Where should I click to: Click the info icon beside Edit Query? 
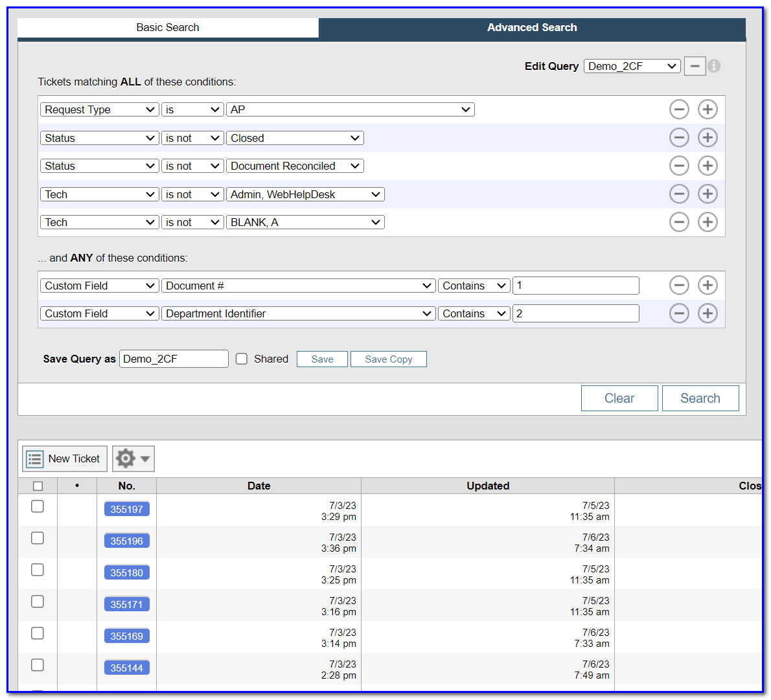(714, 66)
